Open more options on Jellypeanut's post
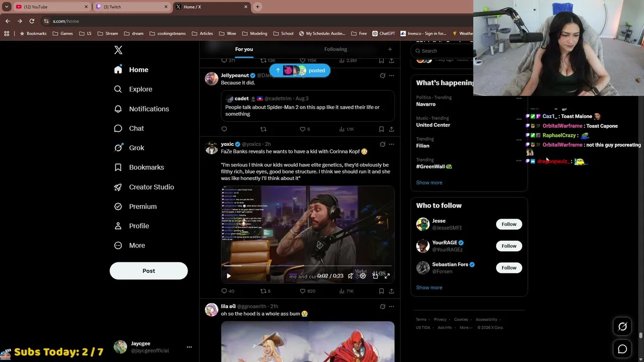The height and width of the screenshot is (362, 644). pyautogui.click(x=391, y=75)
